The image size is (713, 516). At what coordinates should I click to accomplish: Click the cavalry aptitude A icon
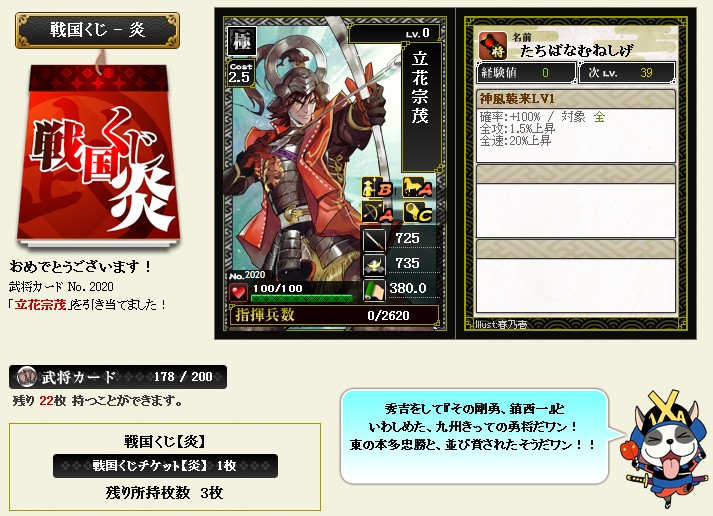(x=417, y=187)
